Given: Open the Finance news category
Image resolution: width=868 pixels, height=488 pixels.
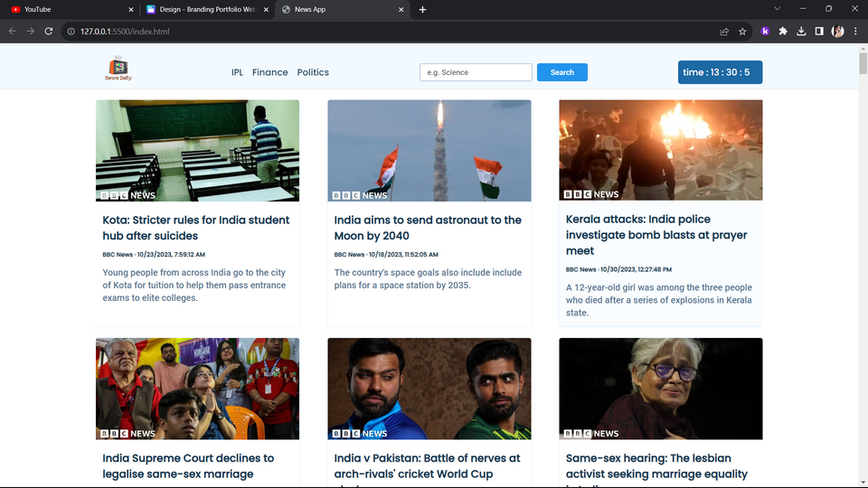Looking at the screenshot, I should coord(269,72).
